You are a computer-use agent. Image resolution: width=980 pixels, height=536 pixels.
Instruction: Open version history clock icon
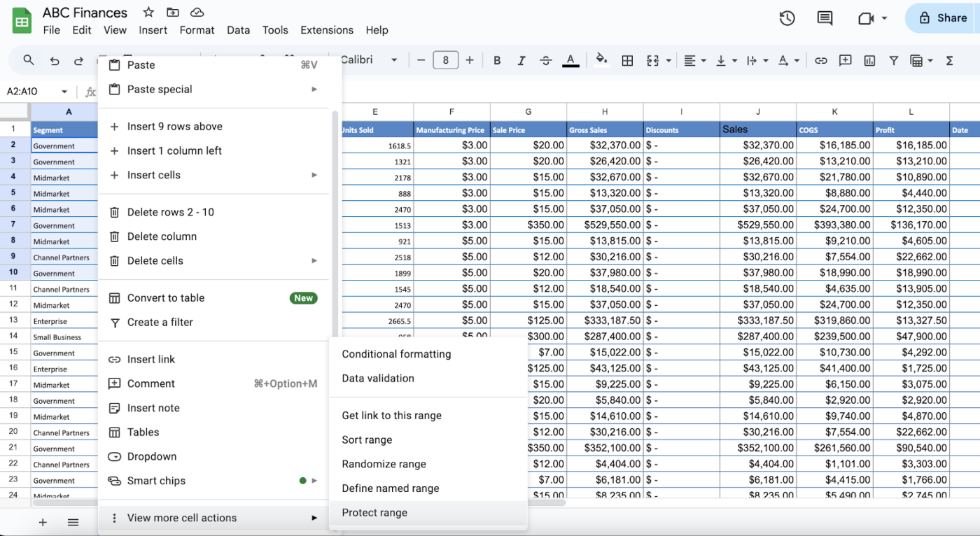787,18
